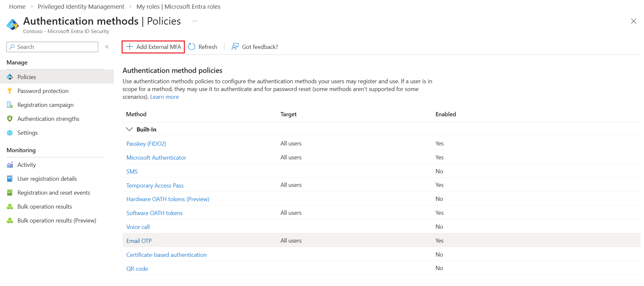Click the Password protection key icon

coord(10,91)
